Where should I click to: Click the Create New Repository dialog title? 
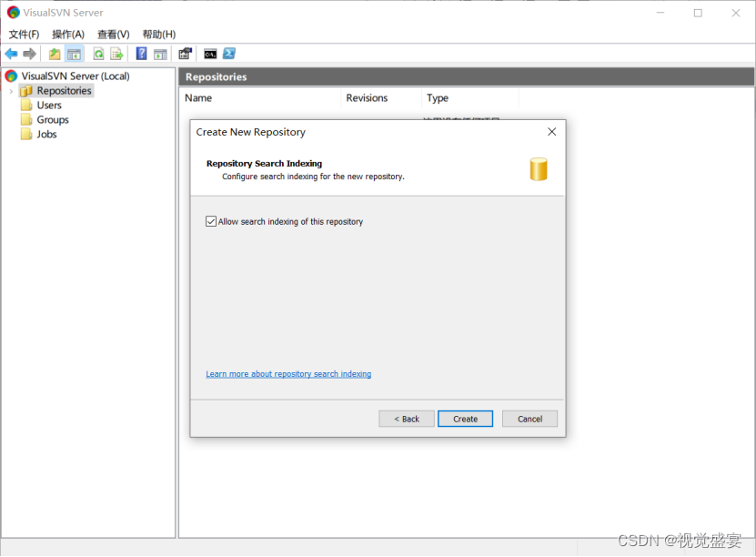(x=251, y=132)
